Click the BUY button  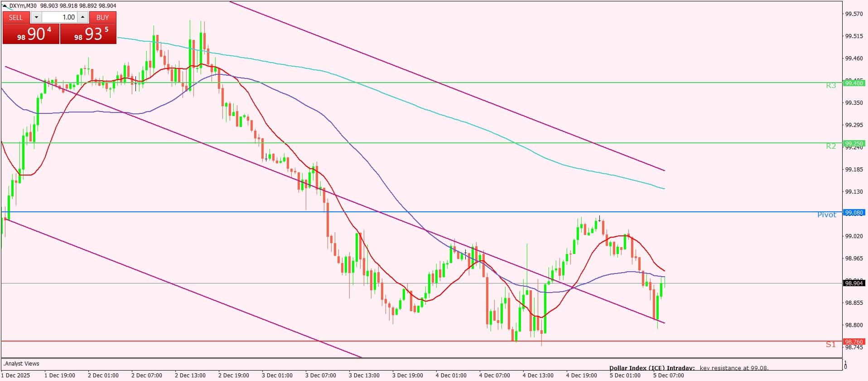click(103, 17)
